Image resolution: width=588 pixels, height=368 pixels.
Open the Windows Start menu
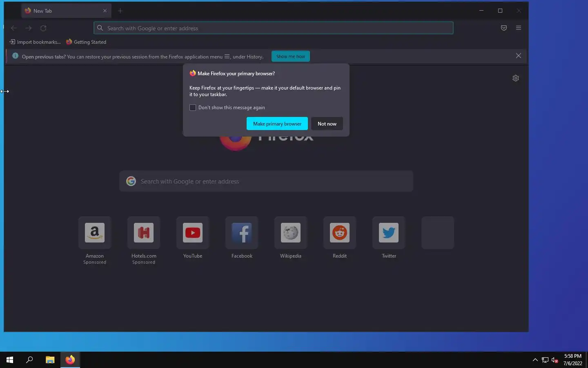(10, 360)
